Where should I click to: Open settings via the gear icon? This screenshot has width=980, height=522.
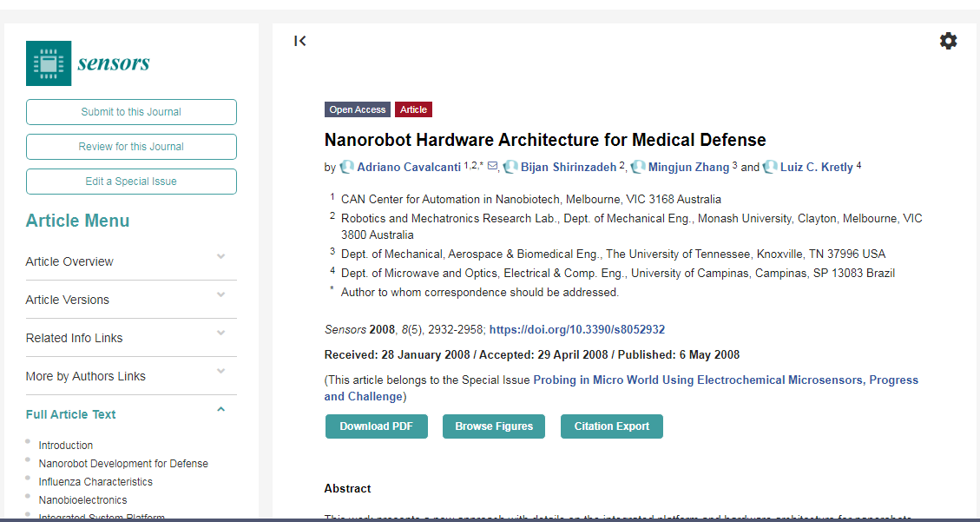pos(948,42)
